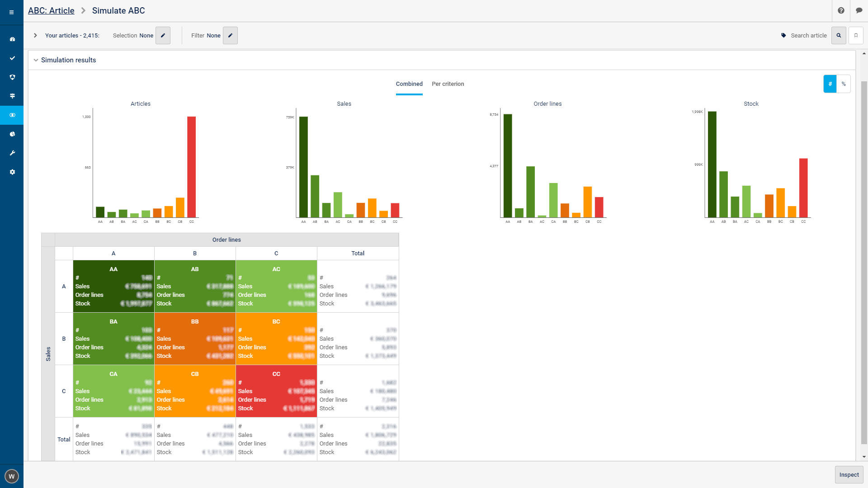Click the Inspect button
The height and width of the screenshot is (488, 868).
(x=849, y=474)
